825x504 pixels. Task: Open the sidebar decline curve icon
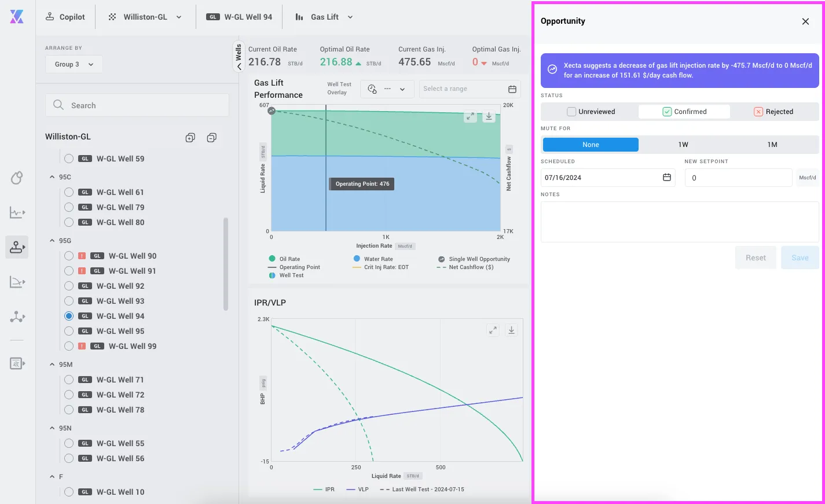tap(17, 282)
